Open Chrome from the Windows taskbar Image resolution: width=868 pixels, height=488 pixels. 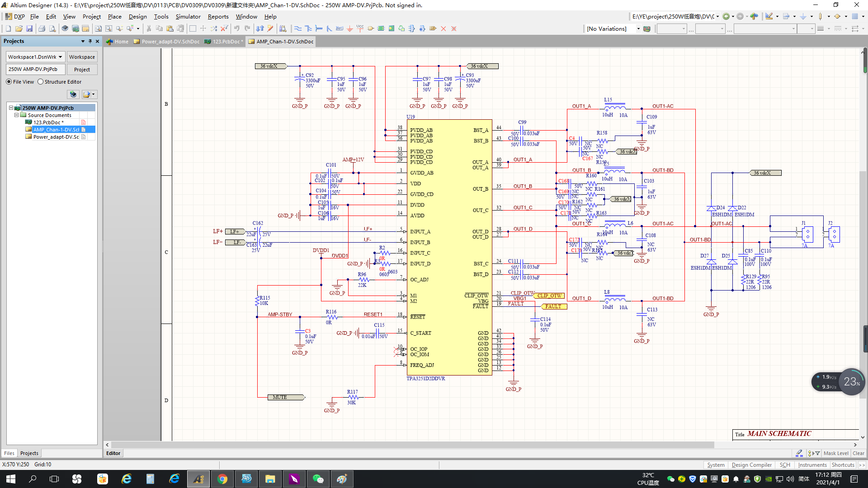pos(222,479)
